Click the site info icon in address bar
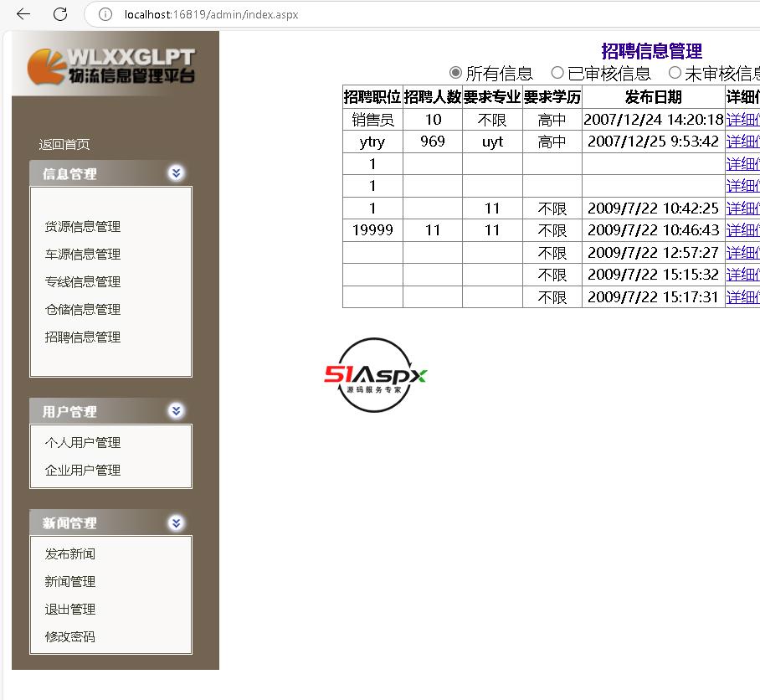 tap(105, 14)
